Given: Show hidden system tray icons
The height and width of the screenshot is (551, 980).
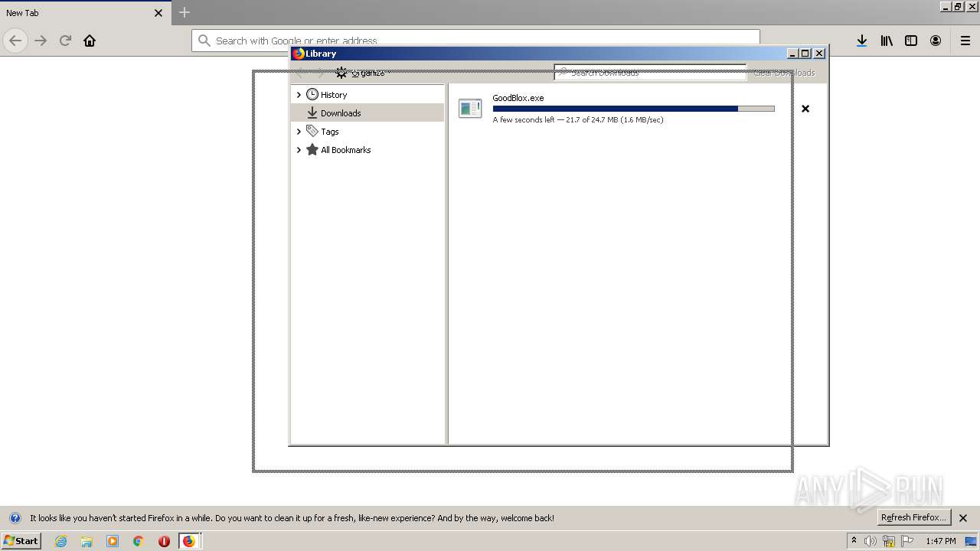Looking at the screenshot, I should (x=854, y=541).
